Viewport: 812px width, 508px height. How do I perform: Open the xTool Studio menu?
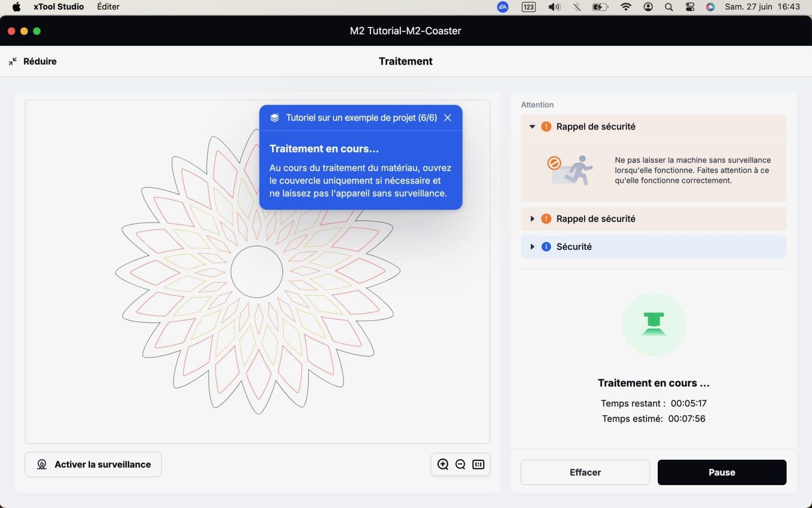click(x=59, y=7)
